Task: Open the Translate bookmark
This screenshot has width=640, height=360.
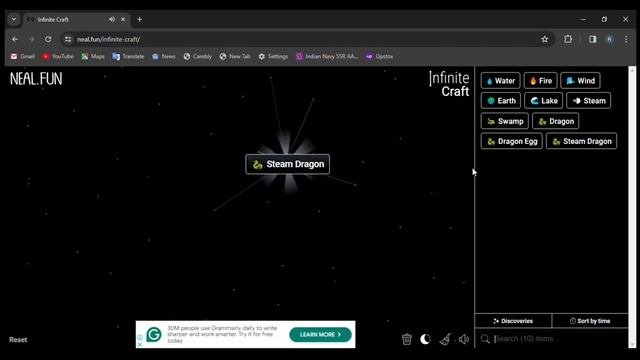Action: click(128, 56)
